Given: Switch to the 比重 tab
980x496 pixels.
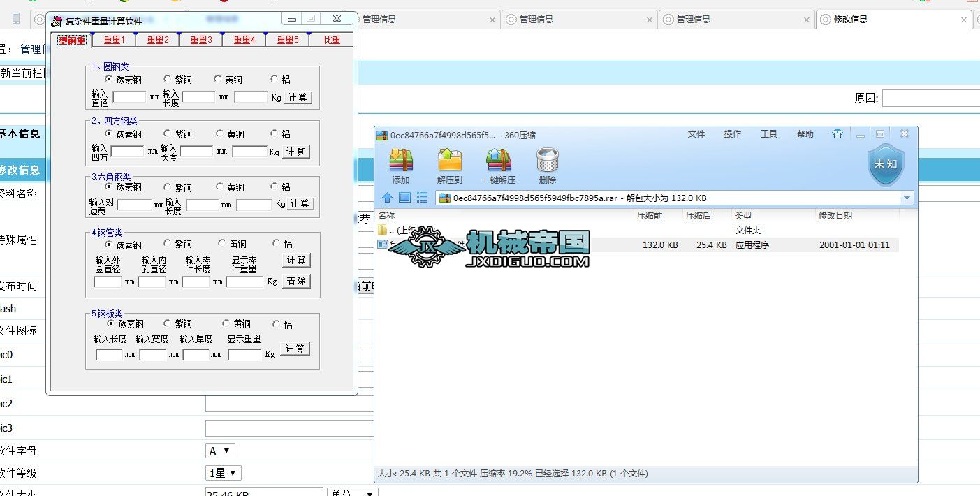Looking at the screenshot, I should (x=332, y=40).
